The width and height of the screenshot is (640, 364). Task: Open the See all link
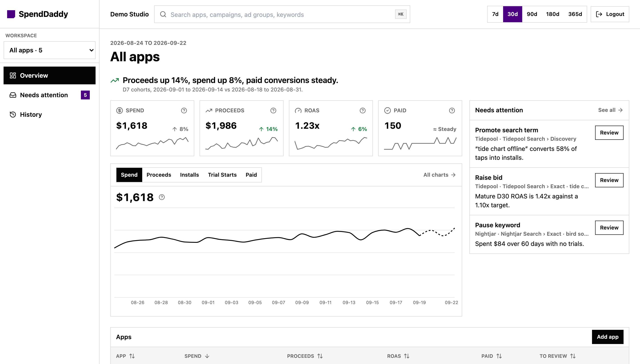pos(610,110)
